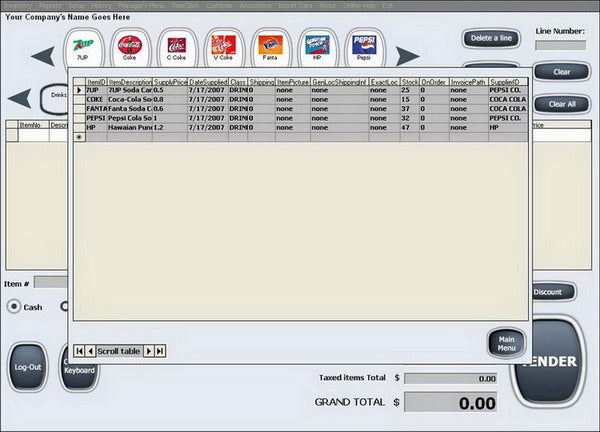Select the Fanta product icon
Viewport: 600px width, 432px height.
pyautogui.click(x=270, y=48)
